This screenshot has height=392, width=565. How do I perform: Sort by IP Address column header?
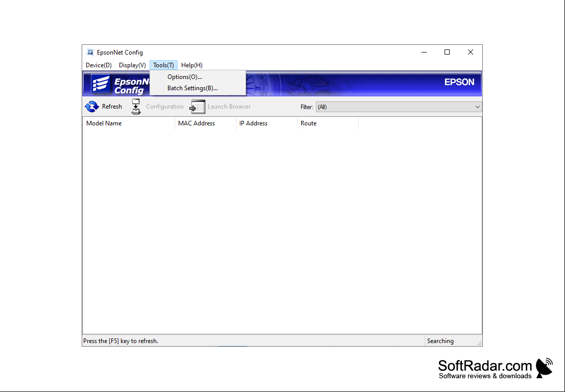(266, 123)
